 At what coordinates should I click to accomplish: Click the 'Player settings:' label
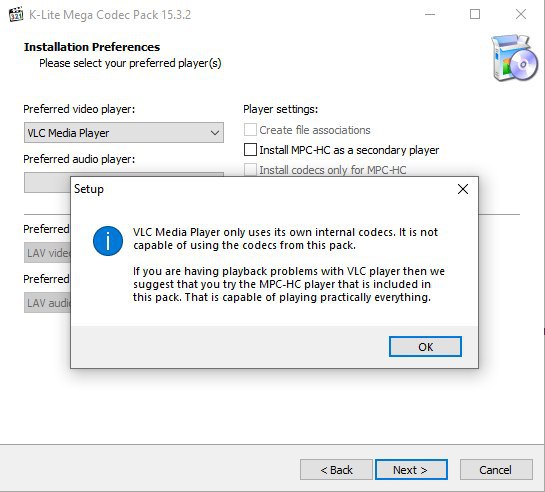point(280,109)
